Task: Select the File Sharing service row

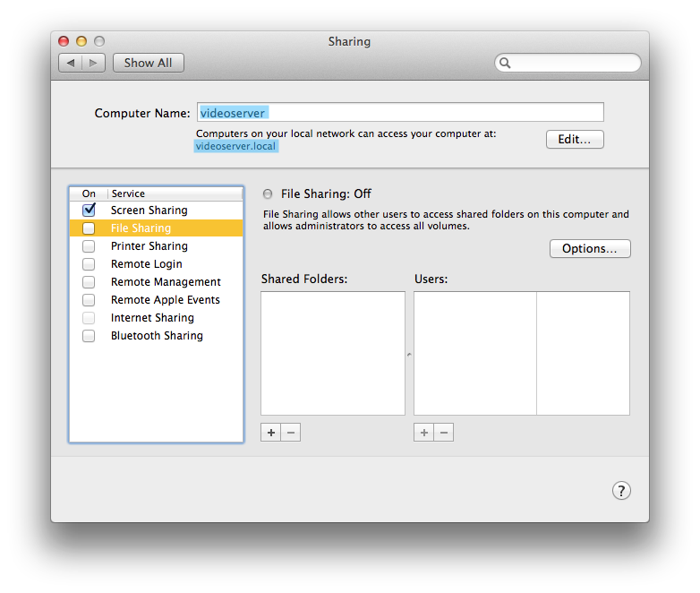Action: pos(157,228)
